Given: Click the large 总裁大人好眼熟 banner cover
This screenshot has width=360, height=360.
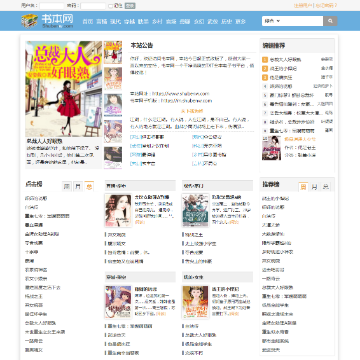Looking at the screenshot, I should pyautogui.click(x=64, y=89).
